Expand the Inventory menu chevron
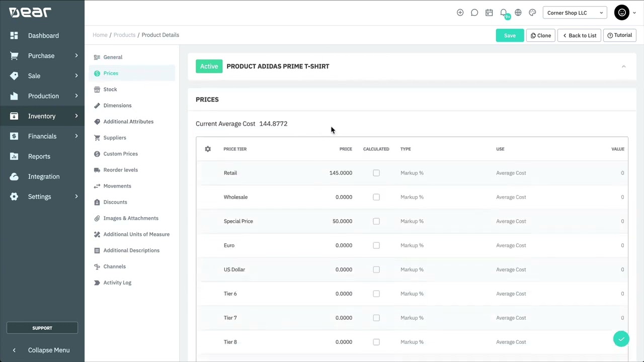The image size is (644, 362). coord(76,116)
